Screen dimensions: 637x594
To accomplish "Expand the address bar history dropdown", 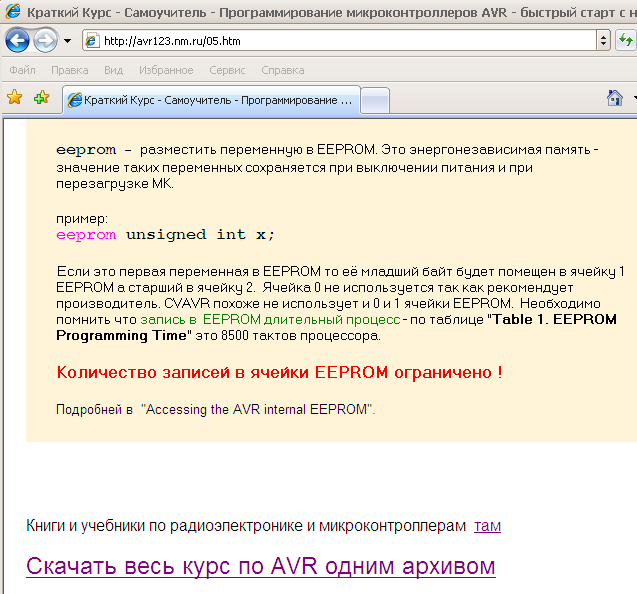I will [603, 41].
